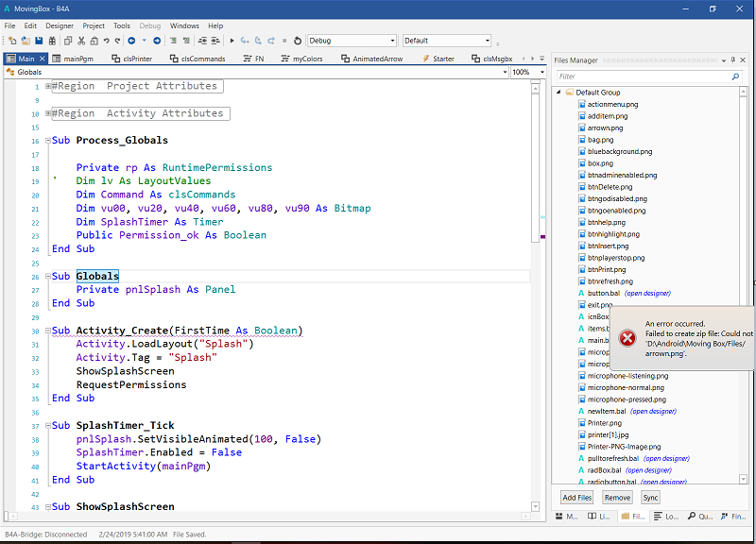Open the Project menu
The width and height of the screenshot is (756, 544).
point(94,26)
